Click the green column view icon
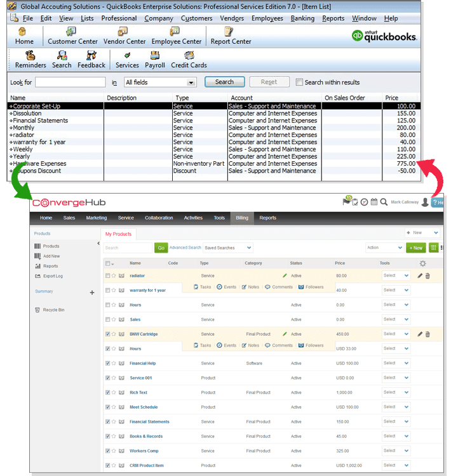The image size is (451, 476). (x=433, y=248)
